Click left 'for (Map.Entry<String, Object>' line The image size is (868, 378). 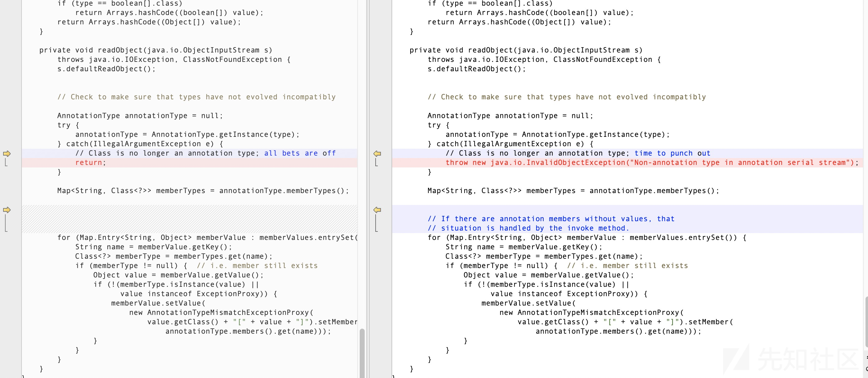(x=207, y=238)
